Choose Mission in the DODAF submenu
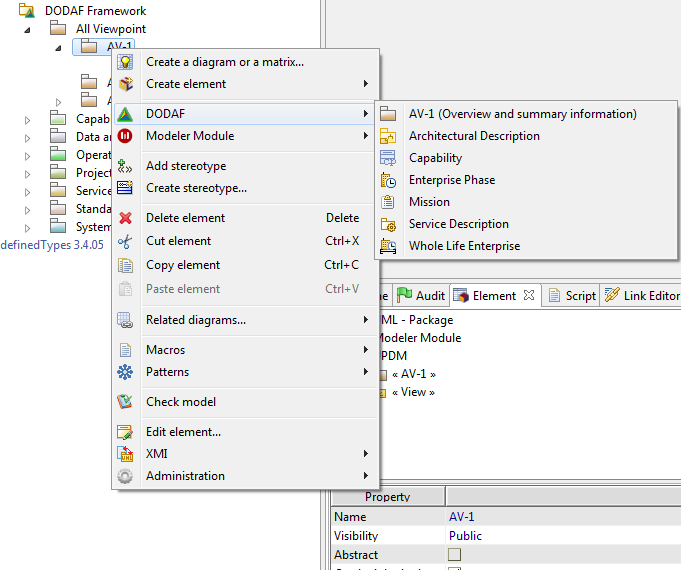The height and width of the screenshot is (570, 681). [526, 202]
